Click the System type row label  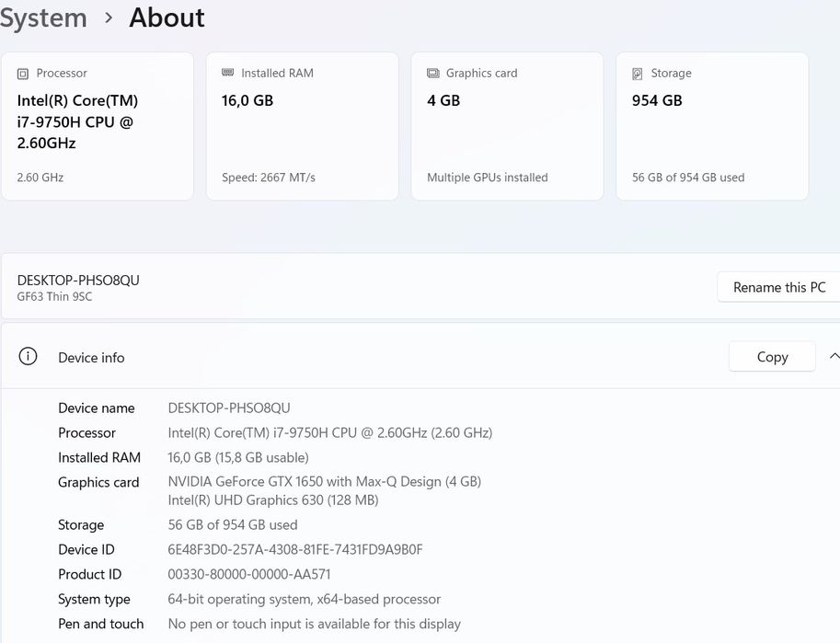(94, 600)
